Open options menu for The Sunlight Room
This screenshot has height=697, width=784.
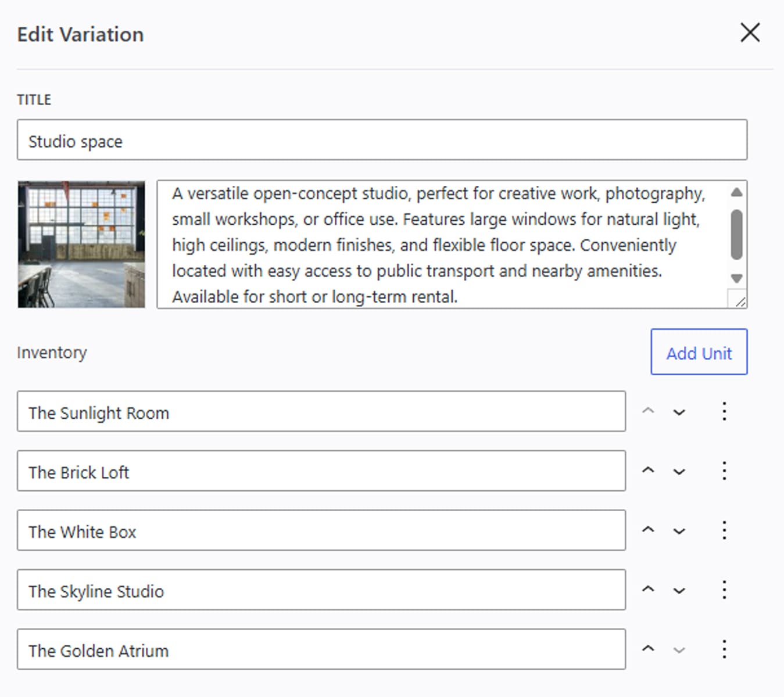724,411
